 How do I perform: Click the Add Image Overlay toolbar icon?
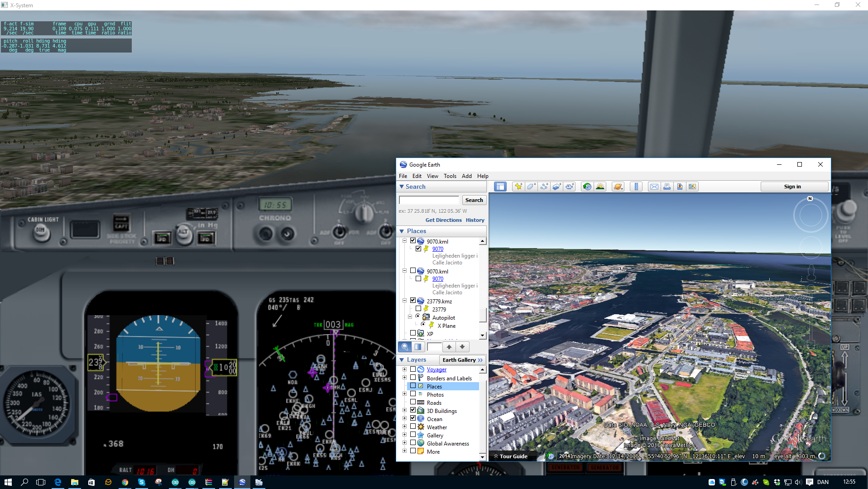(x=556, y=187)
